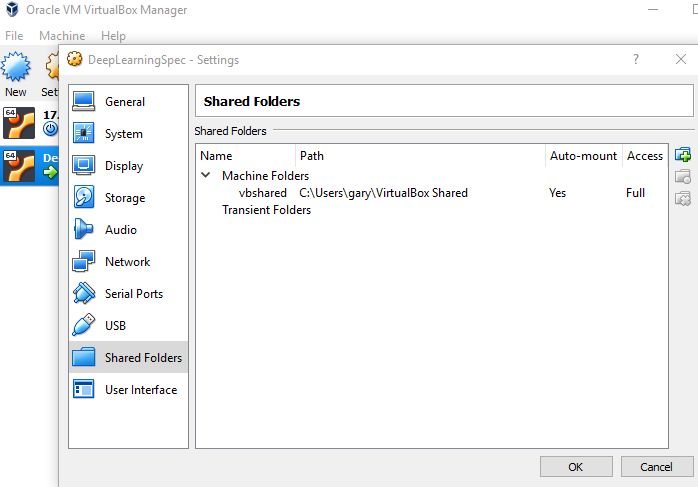Click the New VM starburst icon in Manager

pos(16,66)
